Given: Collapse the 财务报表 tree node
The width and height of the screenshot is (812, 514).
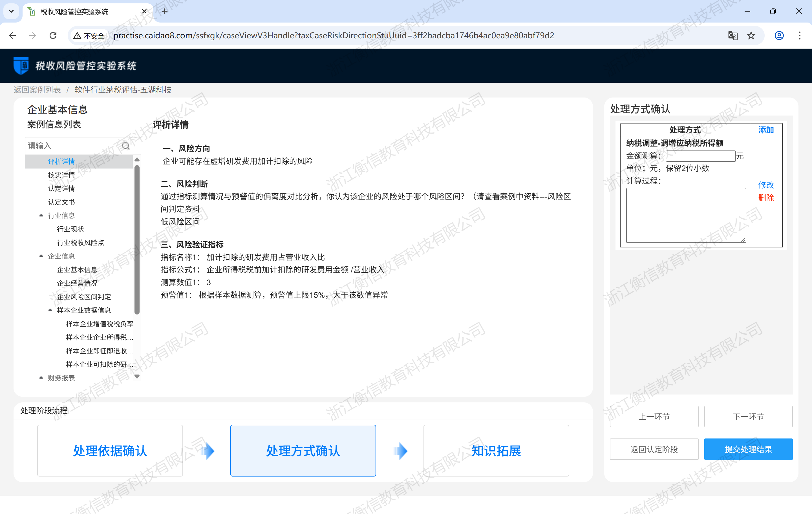Looking at the screenshot, I should tap(41, 378).
